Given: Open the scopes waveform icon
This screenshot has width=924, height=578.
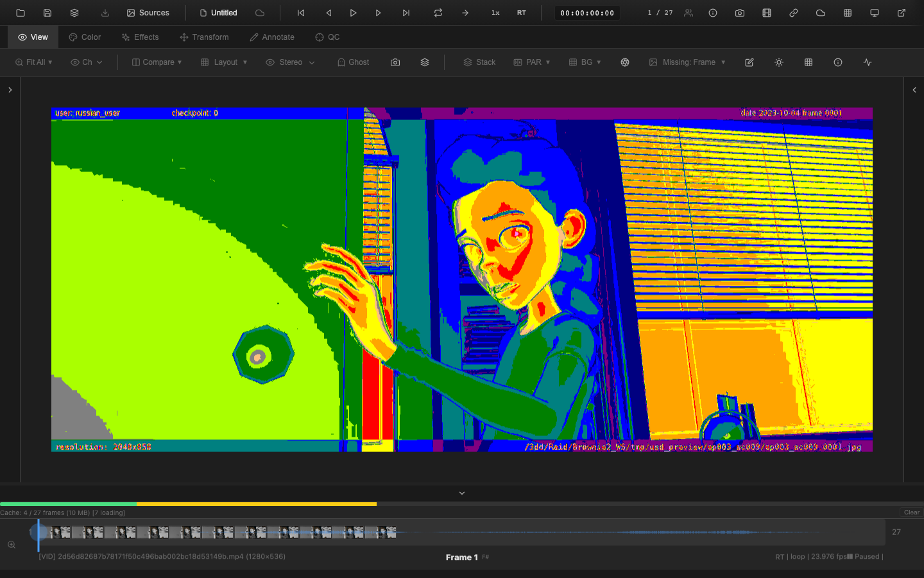Looking at the screenshot, I should click(x=867, y=62).
